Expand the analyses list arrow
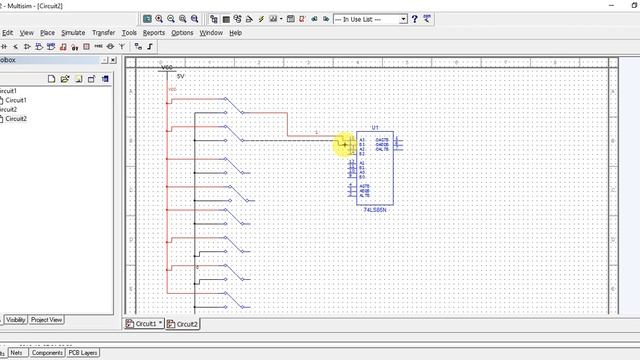The width and height of the screenshot is (640, 360). [281, 19]
